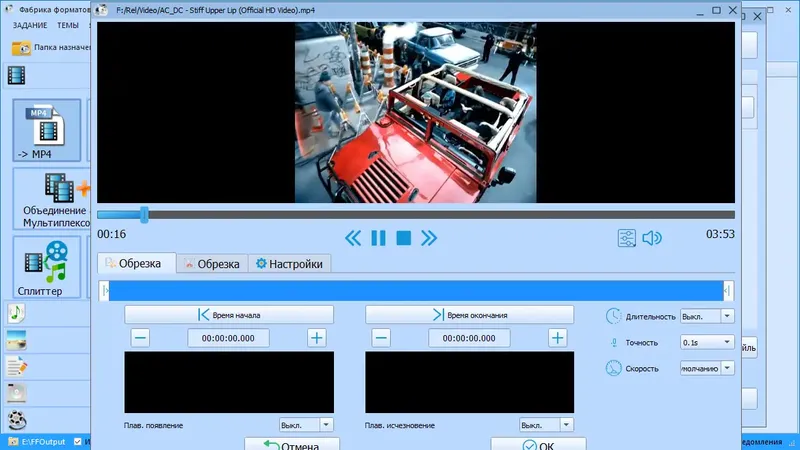Open the Плав. исчезновение dropdown
The image size is (800, 450).
546,424
